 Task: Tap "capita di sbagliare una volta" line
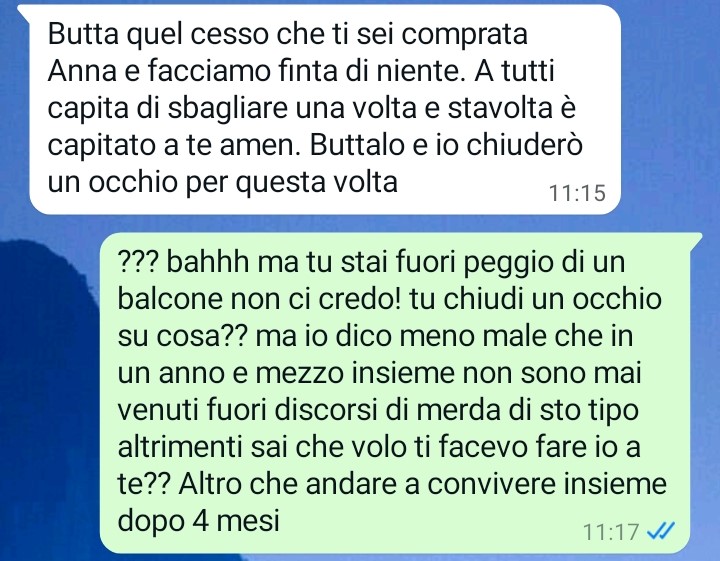311,108
